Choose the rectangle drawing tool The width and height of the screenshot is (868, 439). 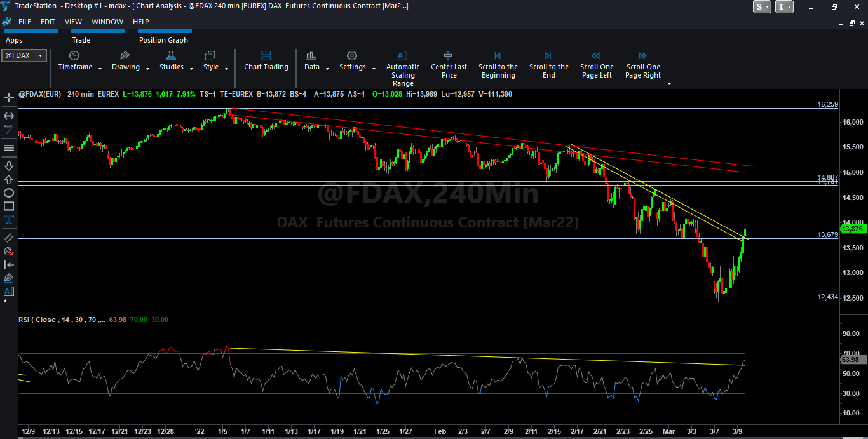click(x=9, y=206)
